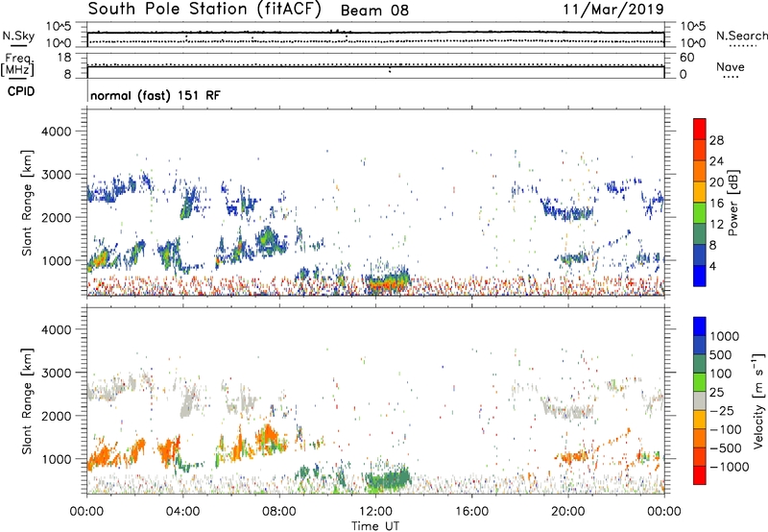The image size is (768, 532).
Task: Click the velocity panel 'Slant Range [km]' label
Action: pos(27,401)
